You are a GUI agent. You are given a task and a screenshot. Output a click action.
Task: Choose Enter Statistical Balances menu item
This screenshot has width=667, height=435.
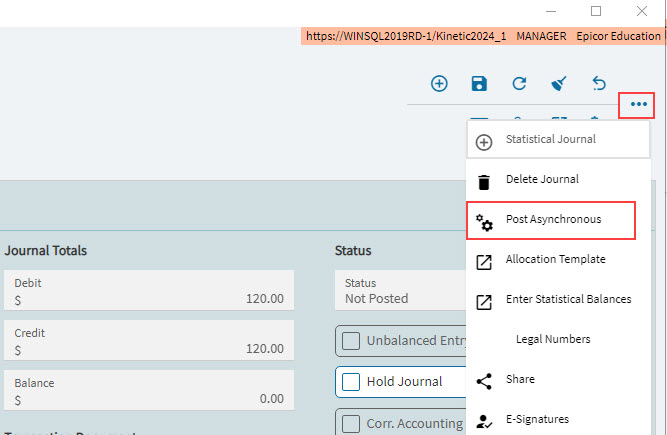point(558,299)
